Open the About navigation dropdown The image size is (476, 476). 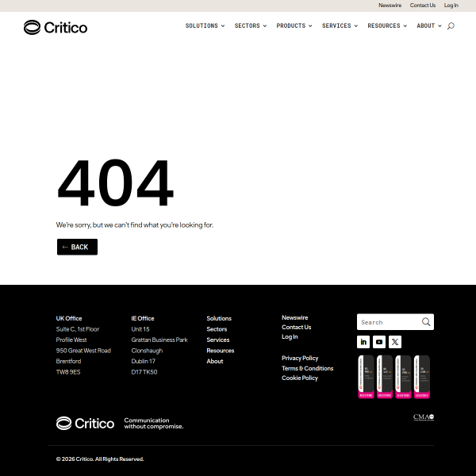429,26
